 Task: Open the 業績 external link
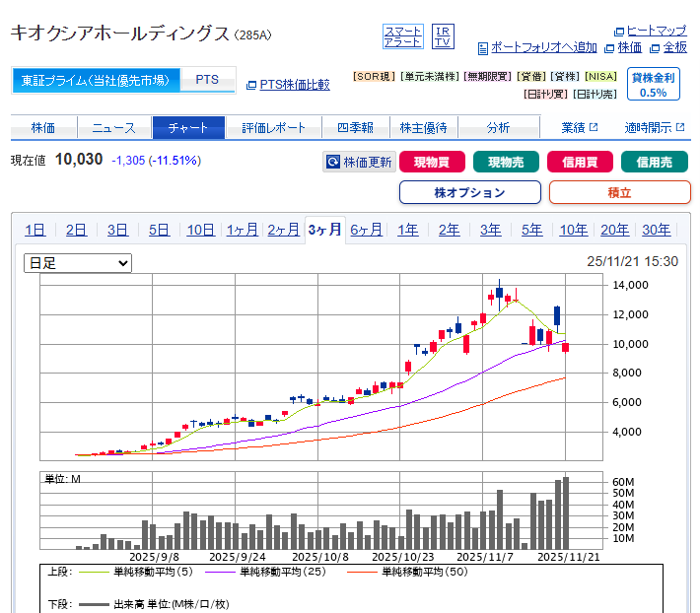pyautogui.click(x=580, y=128)
